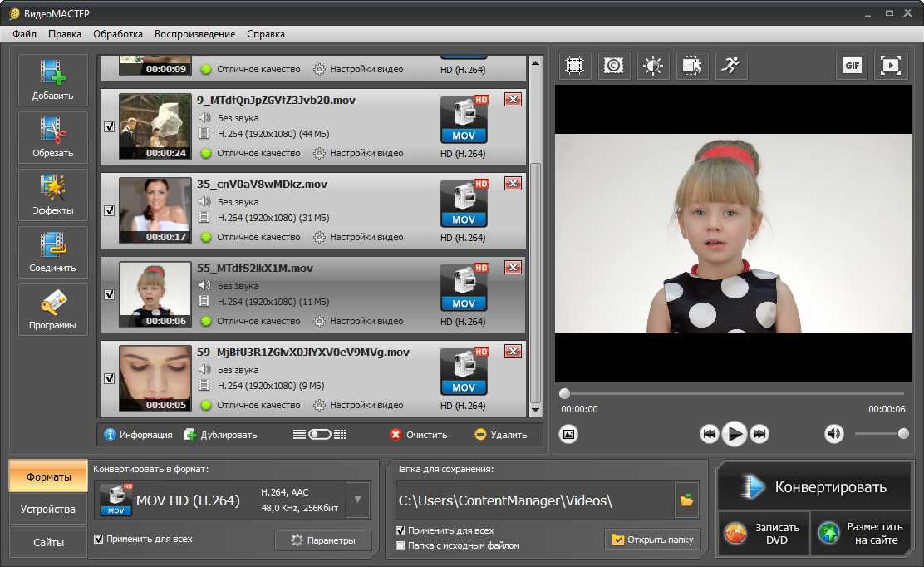The height and width of the screenshot is (567, 924).
Task: Uncheck the 35_cnV0aV8wMDkz.mov file checkbox
Action: [110, 210]
